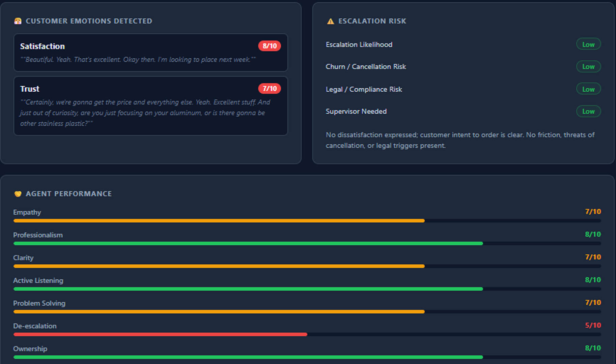Select the Low badge for Escalation Likelihood
Image resolution: width=616 pixels, height=364 pixels.
(x=588, y=44)
